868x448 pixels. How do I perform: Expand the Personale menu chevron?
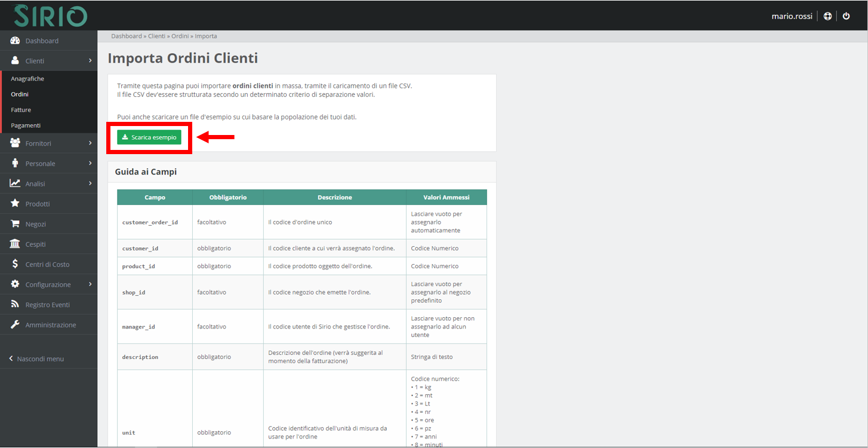[91, 162]
